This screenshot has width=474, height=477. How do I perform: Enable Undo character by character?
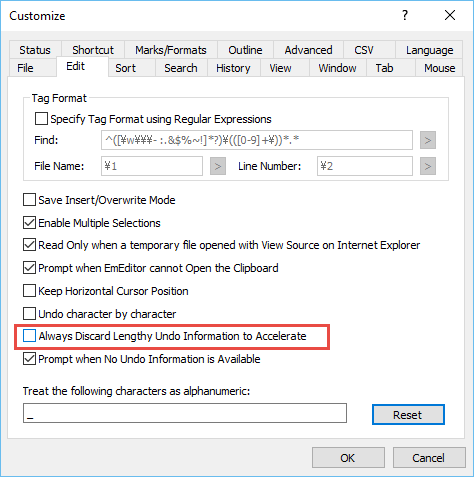29,314
